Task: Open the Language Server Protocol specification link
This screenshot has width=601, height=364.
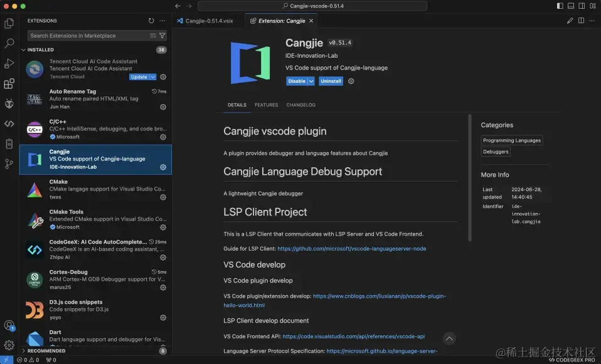Action: point(382,351)
